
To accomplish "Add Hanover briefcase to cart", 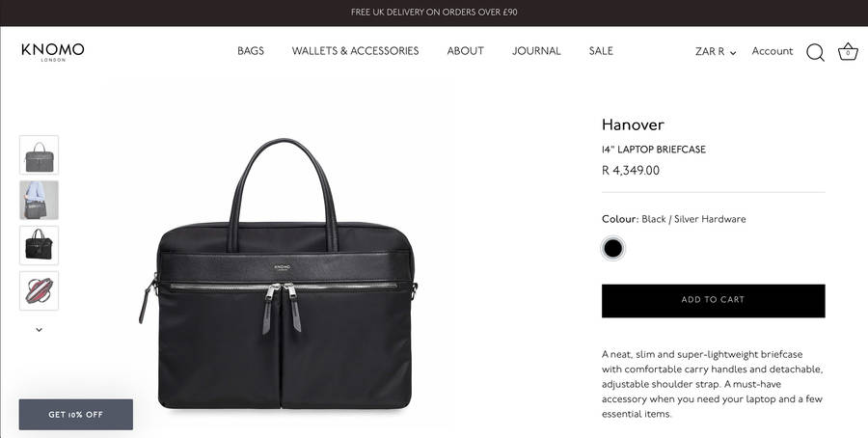I will pos(713,301).
